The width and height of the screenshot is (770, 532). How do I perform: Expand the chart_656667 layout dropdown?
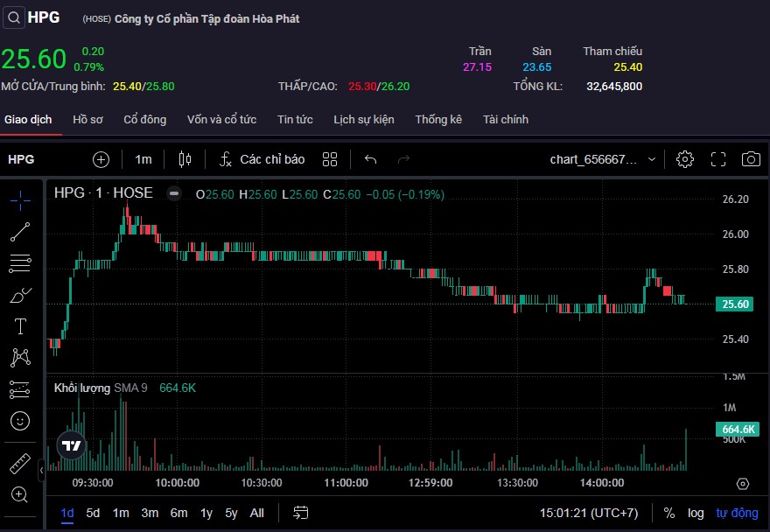coord(603,159)
